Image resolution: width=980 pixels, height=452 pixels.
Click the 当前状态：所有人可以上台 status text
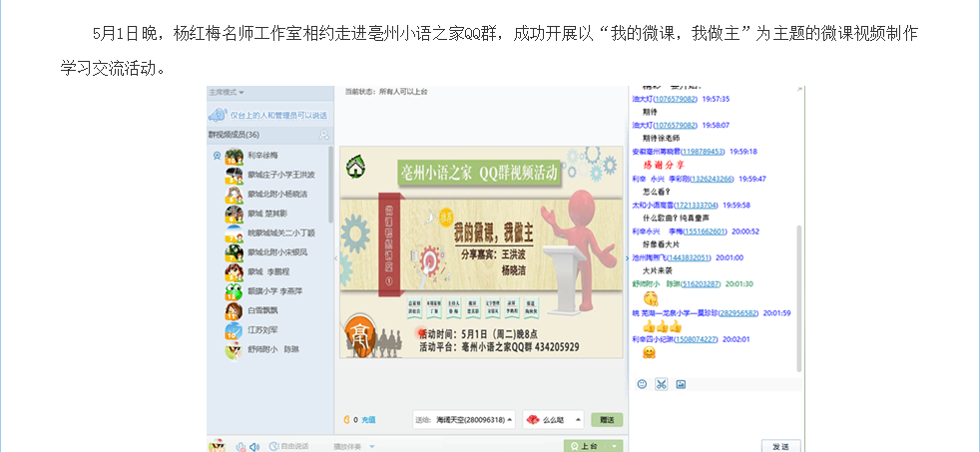386,92
